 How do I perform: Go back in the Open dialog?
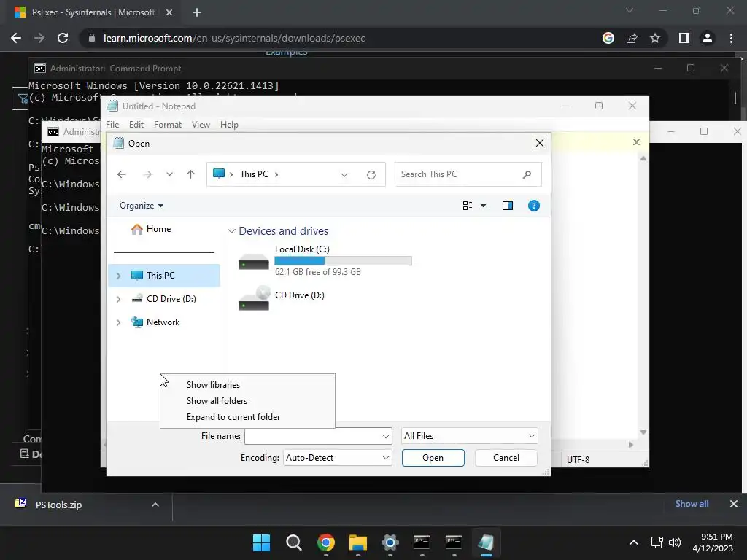(x=122, y=174)
